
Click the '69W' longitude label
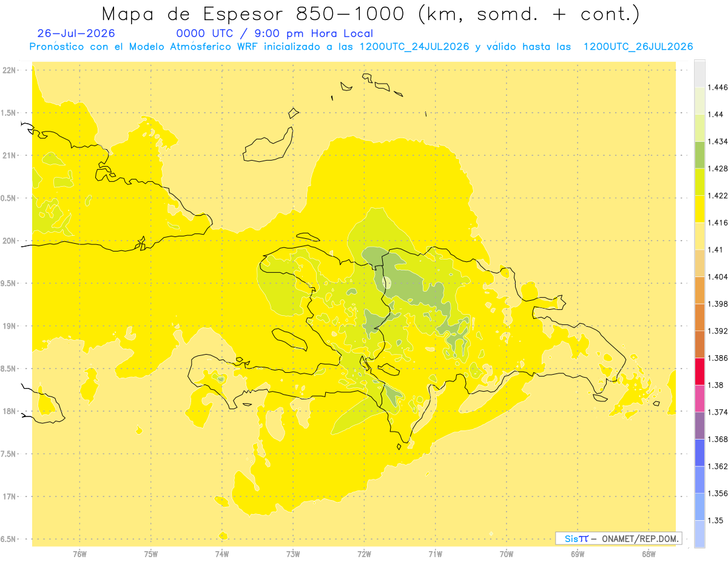coord(578,554)
